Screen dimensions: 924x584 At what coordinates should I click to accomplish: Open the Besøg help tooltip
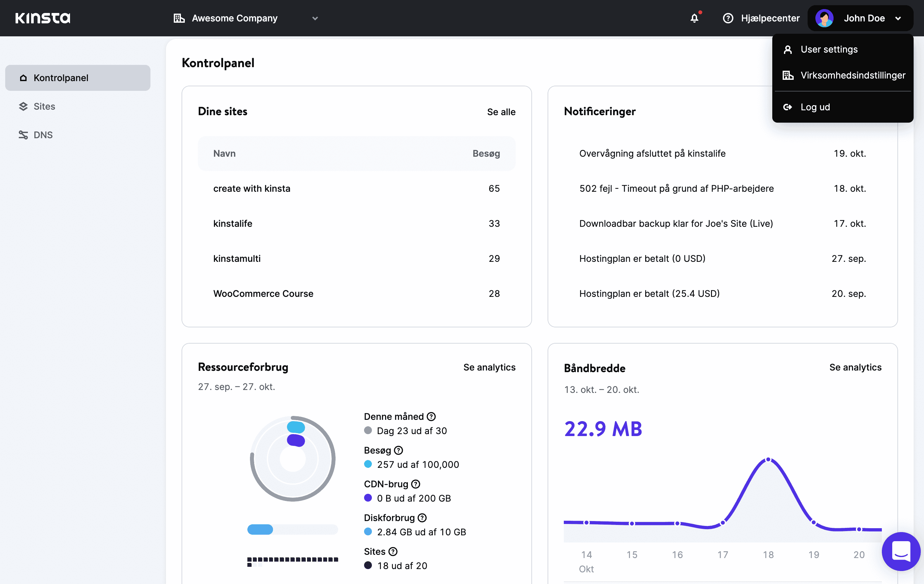coord(399,450)
